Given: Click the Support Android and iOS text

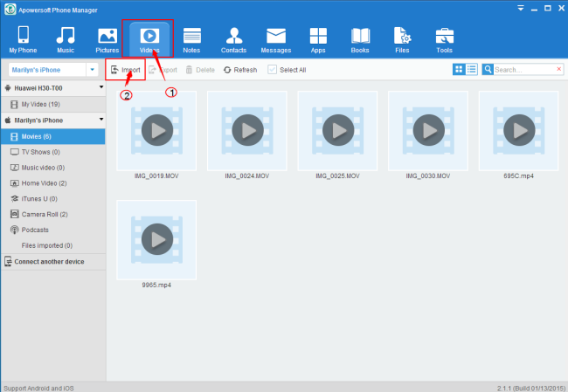Looking at the screenshot, I should click(x=38, y=389).
